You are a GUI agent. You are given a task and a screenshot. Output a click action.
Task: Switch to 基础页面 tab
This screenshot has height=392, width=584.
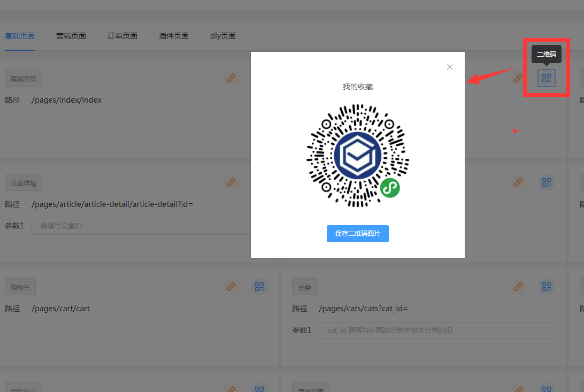(20, 36)
